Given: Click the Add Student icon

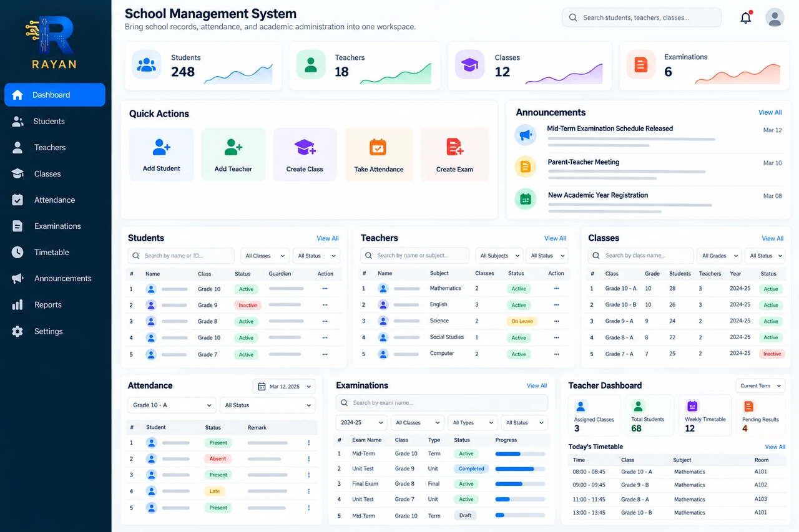Looking at the screenshot, I should coord(161,147).
